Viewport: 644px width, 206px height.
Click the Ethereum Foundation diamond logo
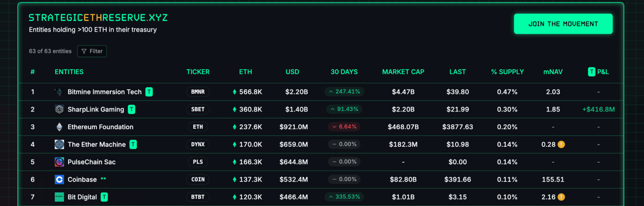(59, 127)
